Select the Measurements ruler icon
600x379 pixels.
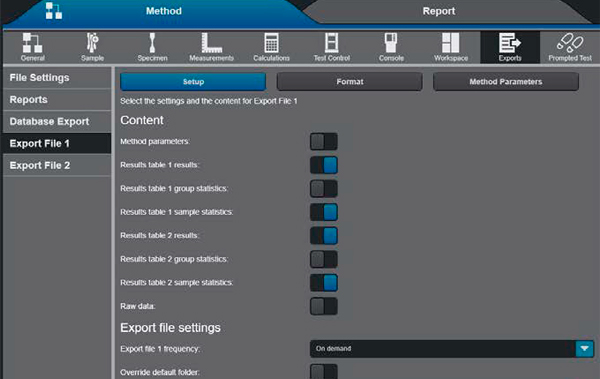212,47
